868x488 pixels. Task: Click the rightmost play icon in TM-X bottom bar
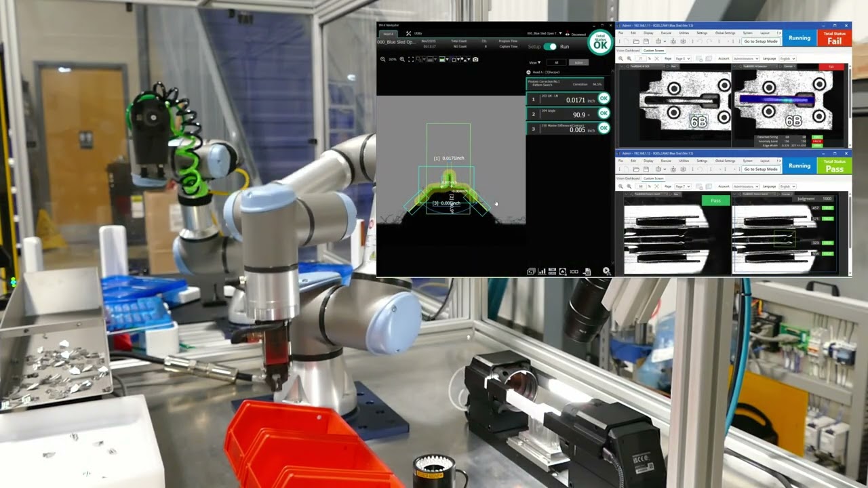(606, 272)
